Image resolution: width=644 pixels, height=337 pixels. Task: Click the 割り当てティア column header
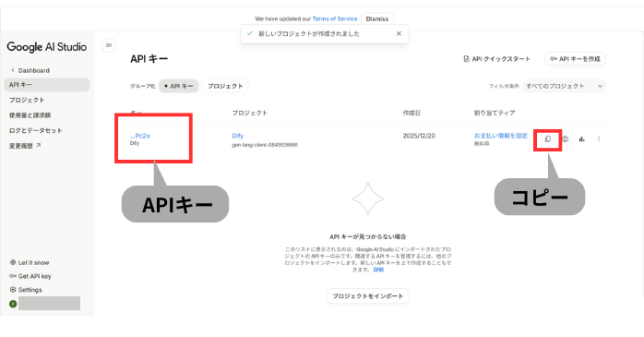click(495, 113)
